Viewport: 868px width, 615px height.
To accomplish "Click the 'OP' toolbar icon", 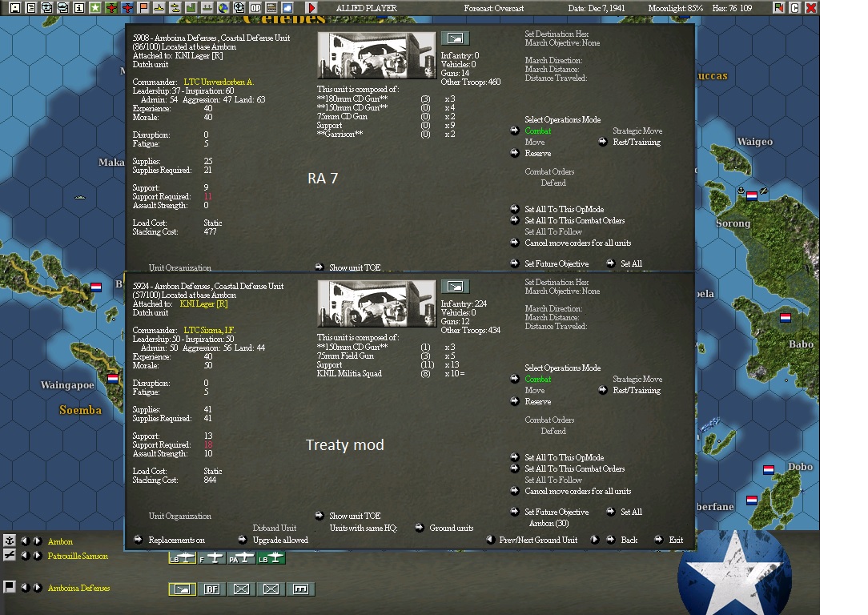I will coord(255,8).
